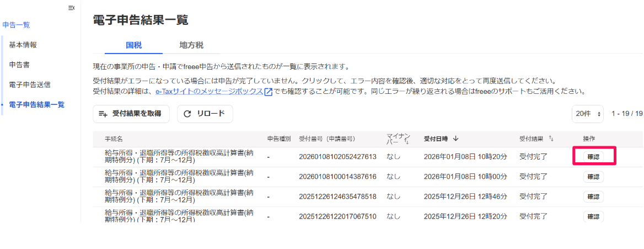This screenshot has width=644, height=249.
Task: Click 確認 for receipt 20260108102052427613
Action: pos(593,157)
